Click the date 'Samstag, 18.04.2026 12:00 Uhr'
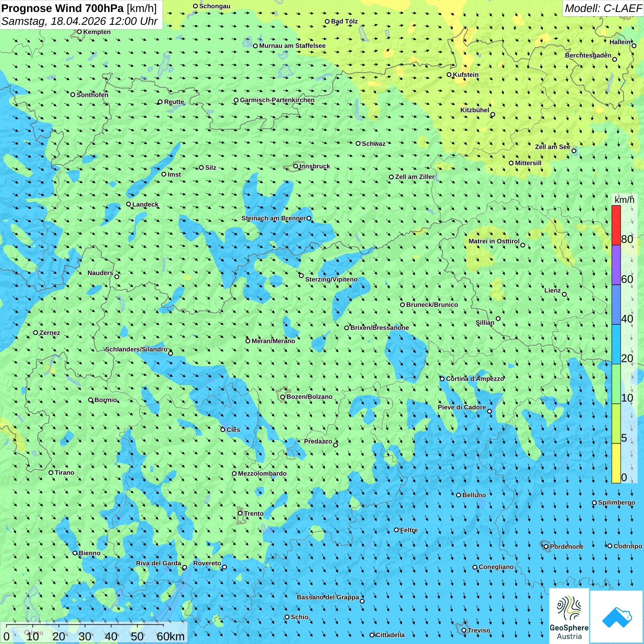 point(80,21)
